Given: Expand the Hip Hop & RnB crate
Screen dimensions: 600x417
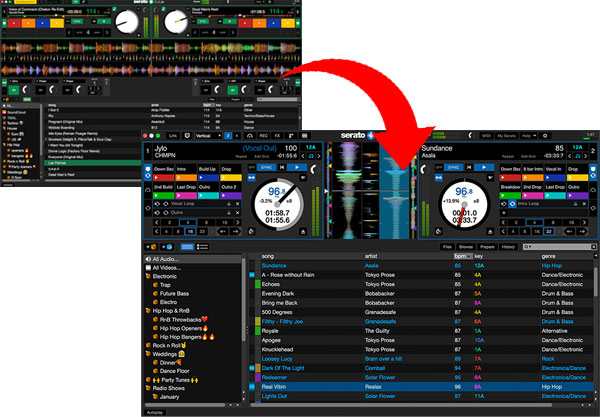Looking at the screenshot, I should tap(148, 311).
